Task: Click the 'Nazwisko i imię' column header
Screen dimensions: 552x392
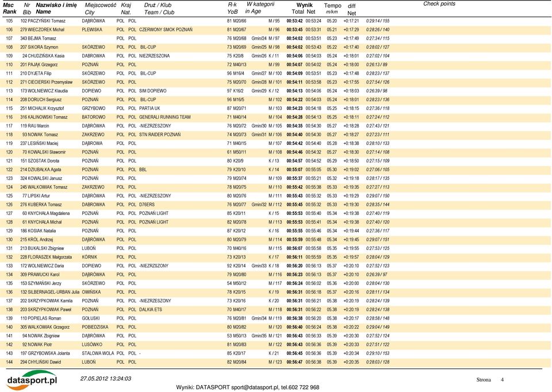Action: pos(56,5)
